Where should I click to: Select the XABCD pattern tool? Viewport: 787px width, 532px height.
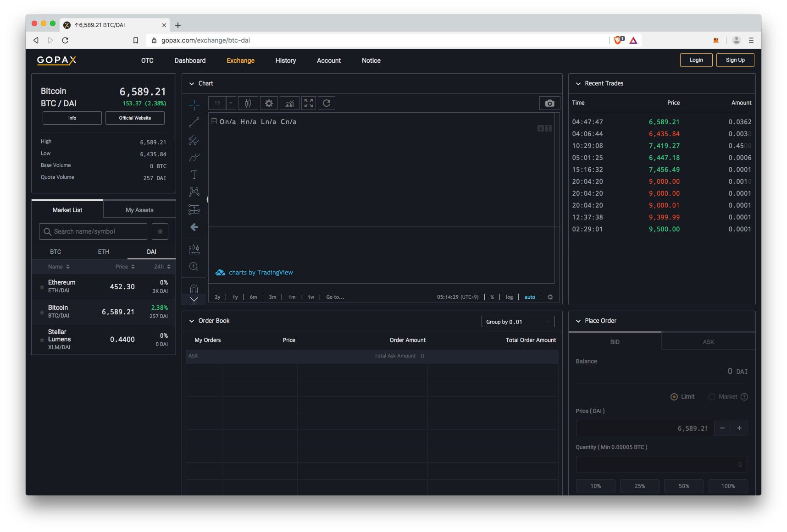[x=194, y=192]
